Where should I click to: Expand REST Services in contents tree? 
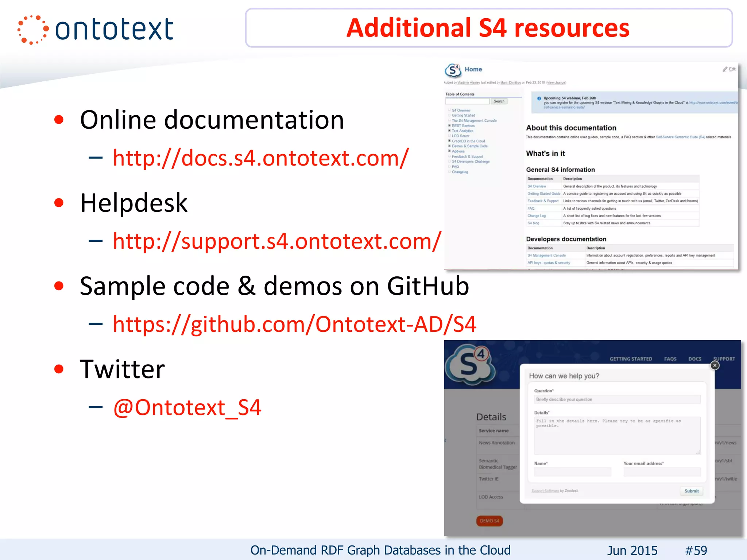[x=449, y=125]
